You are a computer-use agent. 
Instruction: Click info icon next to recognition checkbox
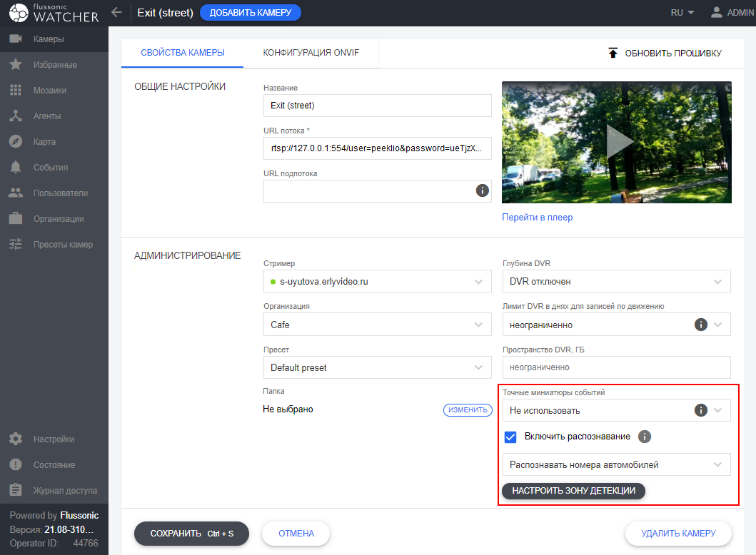pos(644,437)
